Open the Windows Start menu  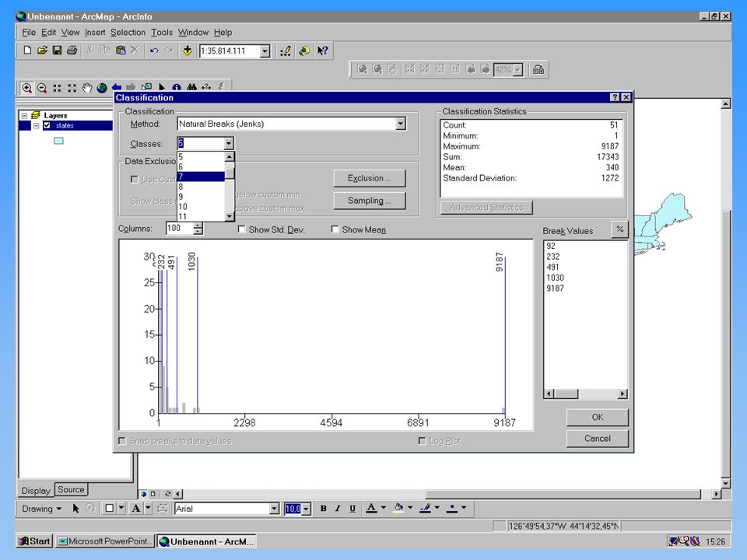click(34, 541)
